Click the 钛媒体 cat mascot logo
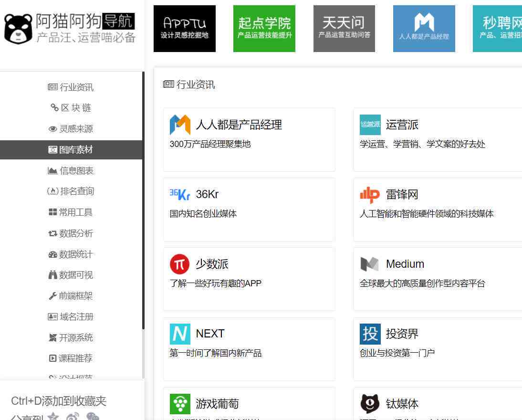 pos(370,404)
